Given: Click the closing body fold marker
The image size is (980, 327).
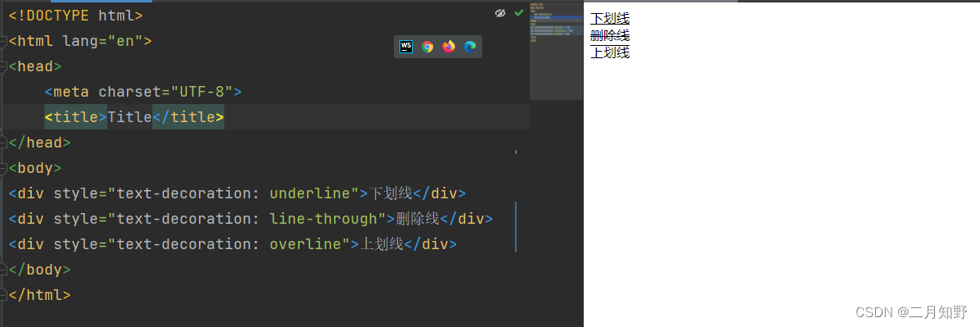Looking at the screenshot, I should pyautogui.click(x=3, y=270).
